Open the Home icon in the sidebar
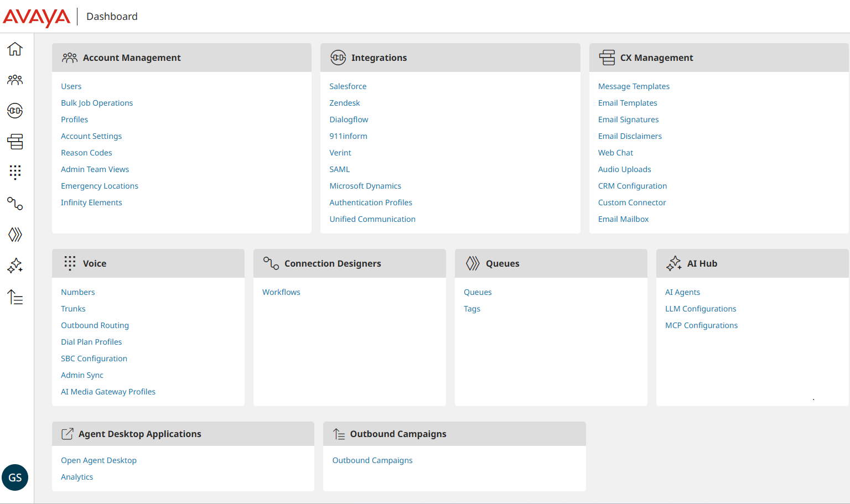 (15, 49)
